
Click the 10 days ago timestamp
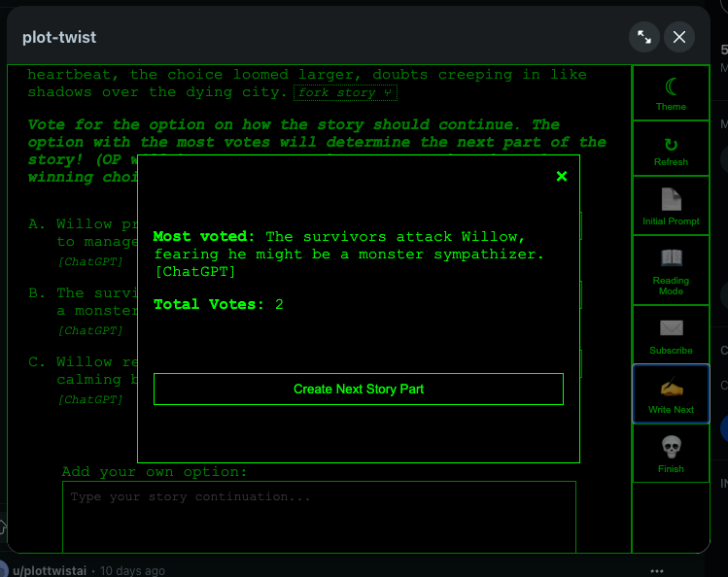click(x=132, y=570)
